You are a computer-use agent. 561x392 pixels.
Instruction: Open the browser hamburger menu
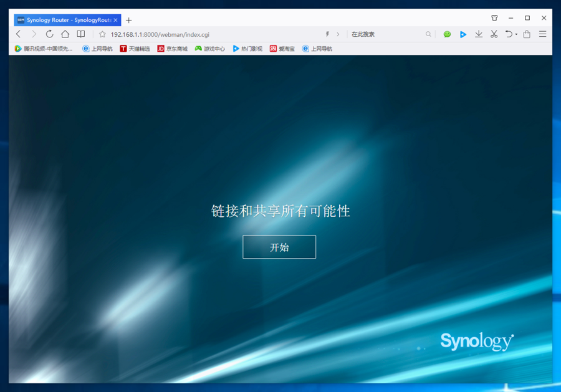click(542, 34)
